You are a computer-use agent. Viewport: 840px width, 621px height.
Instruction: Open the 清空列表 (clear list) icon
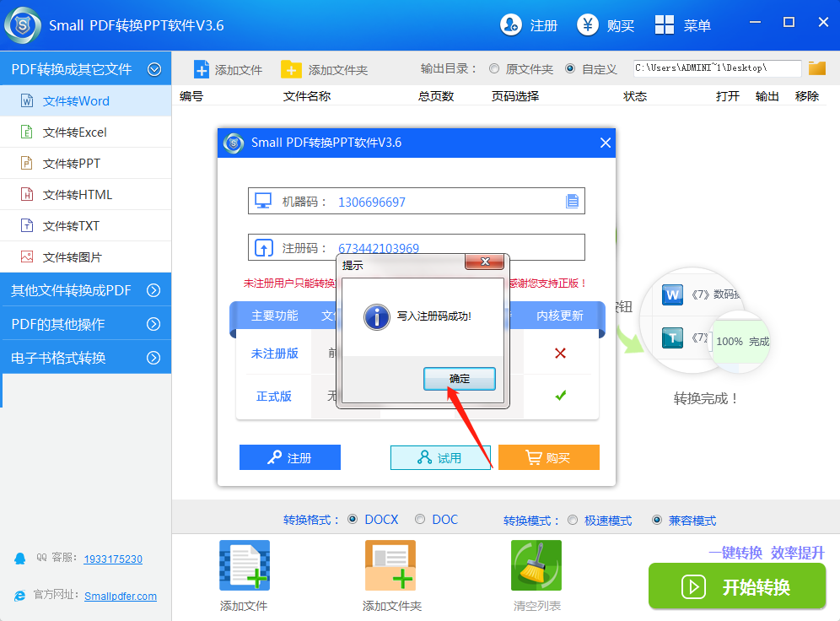(536, 564)
